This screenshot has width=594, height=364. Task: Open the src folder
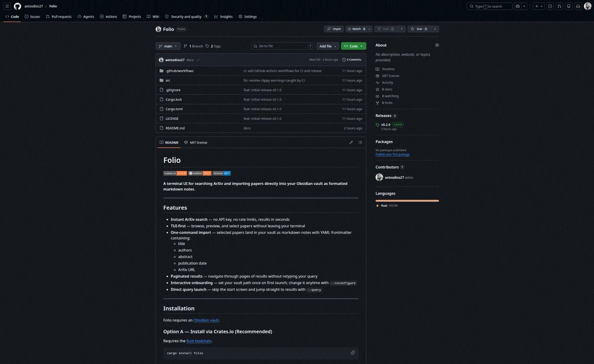168,80
